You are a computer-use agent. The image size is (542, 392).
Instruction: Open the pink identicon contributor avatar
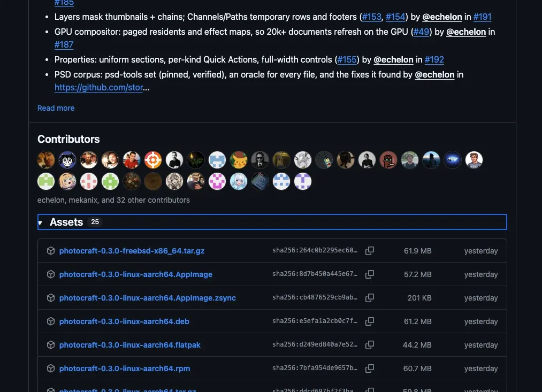[x=89, y=181]
